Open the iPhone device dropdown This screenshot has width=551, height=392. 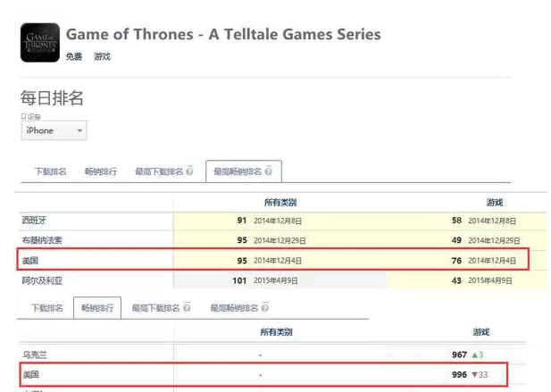[x=54, y=130]
